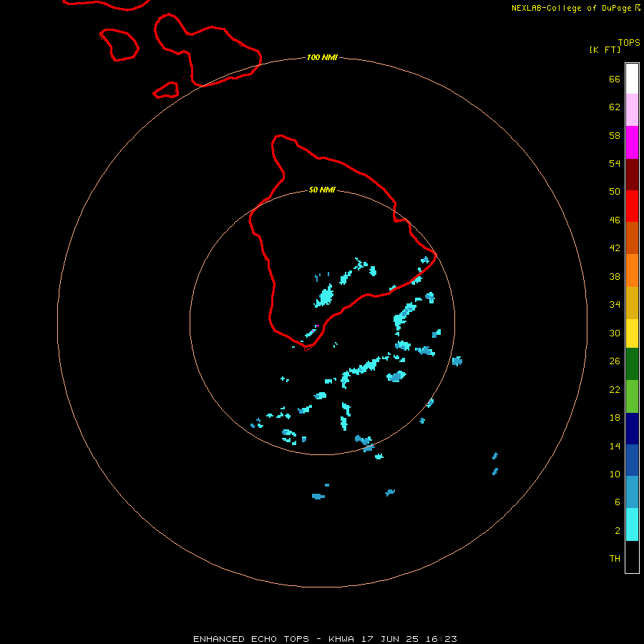Click the '100 NMI' range ring label

coord(322,57)
